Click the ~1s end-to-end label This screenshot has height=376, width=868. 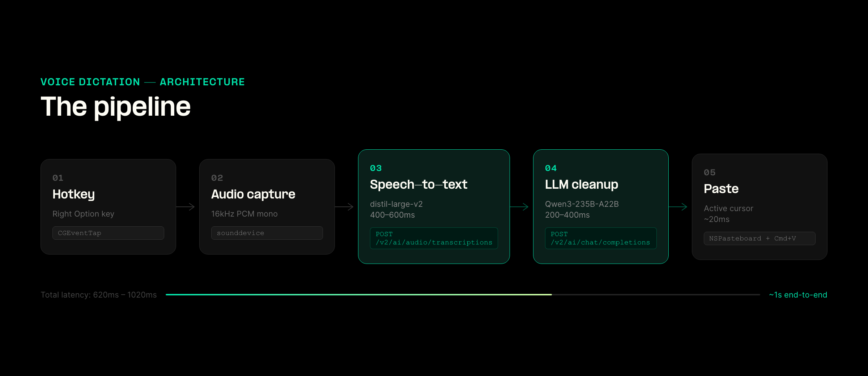[797, 295]
